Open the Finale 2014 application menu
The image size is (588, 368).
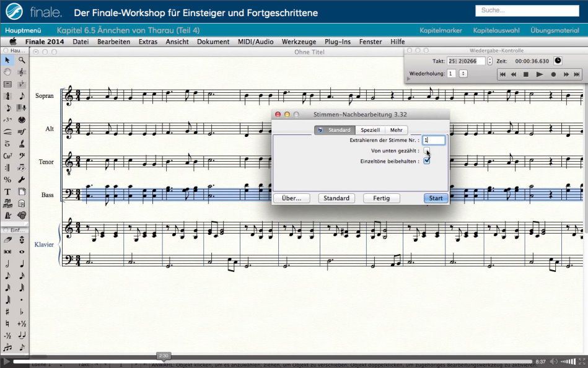tap(45, 42)
